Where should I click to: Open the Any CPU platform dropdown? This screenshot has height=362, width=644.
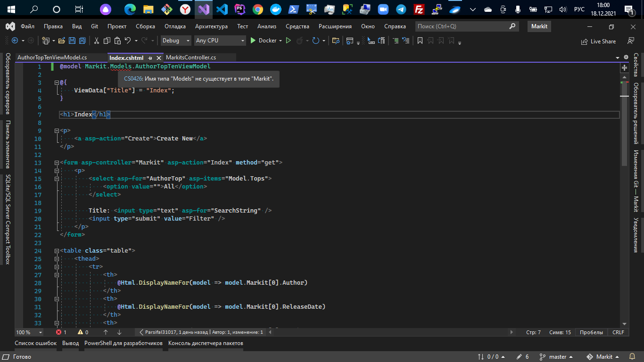pyautogui.click(x=220, y=41)
